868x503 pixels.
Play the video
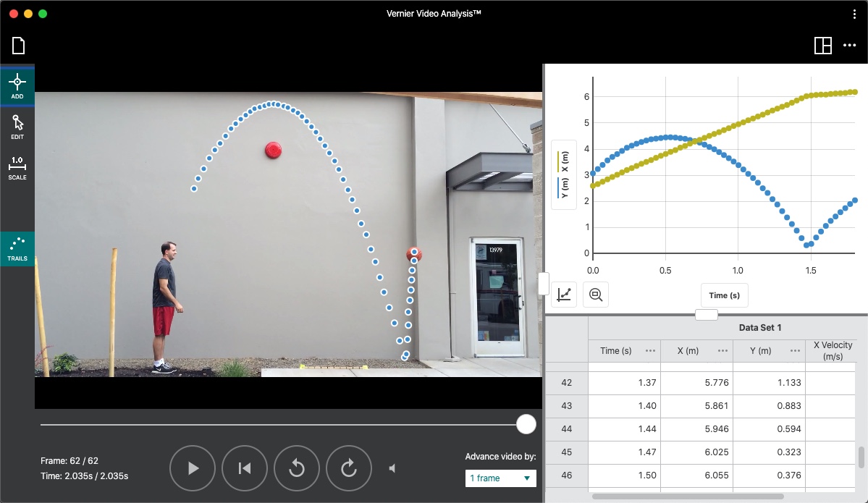193,468
